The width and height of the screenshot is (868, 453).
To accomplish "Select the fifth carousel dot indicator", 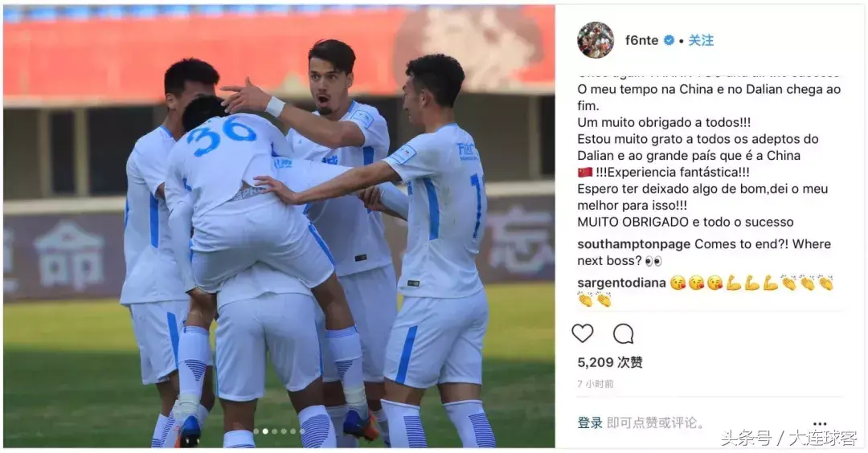I will [x=293, y=431].
